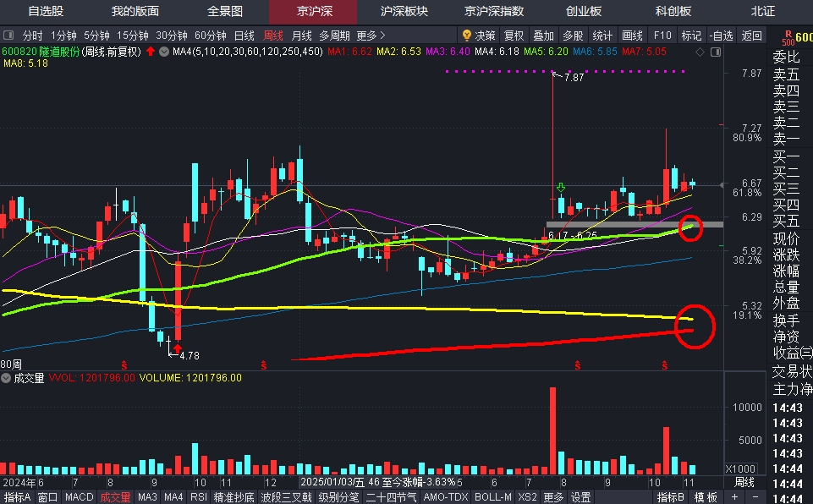Click the red up-arrow beside 隧道股份
This screenshot has height=504, width=813.
click(151, 52)
